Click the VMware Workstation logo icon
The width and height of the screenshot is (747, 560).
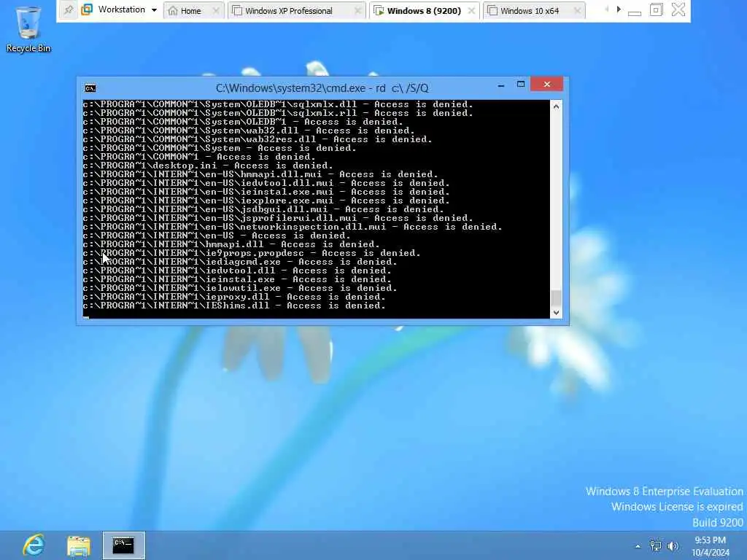87,9
